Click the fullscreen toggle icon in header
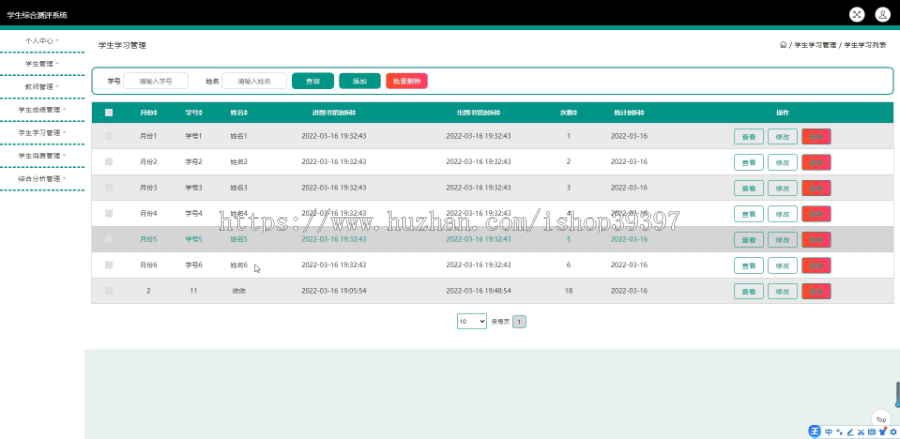900x439 pixels. point(857,15)
